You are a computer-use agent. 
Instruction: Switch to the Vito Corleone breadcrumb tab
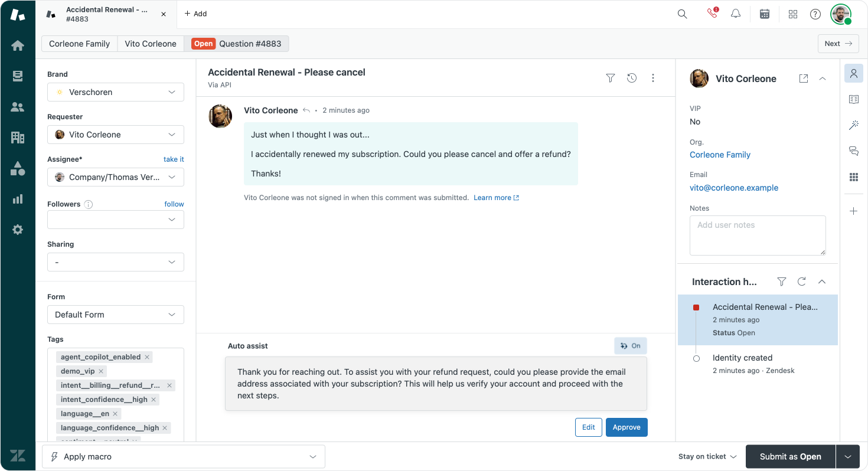pyautogui.click(x=151, y=44)
